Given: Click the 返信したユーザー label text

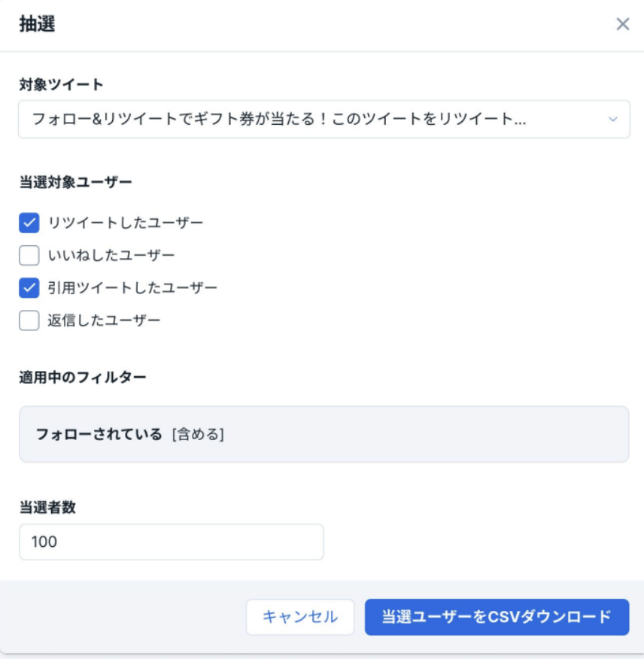Looking at the screenshot, I should click(x=104, y=320).
